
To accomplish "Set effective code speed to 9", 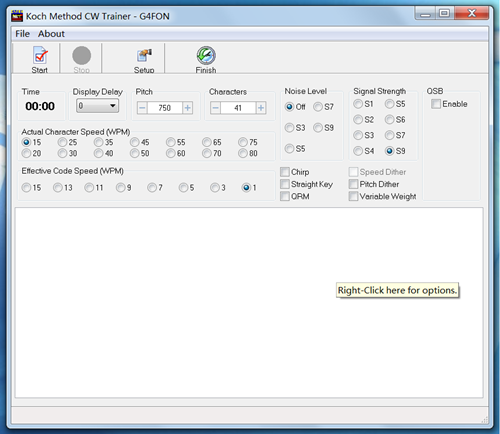I will [120, 188].
